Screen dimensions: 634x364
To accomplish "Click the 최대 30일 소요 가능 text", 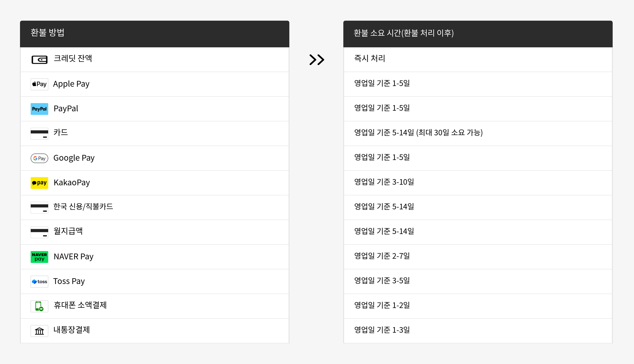I will point(450,132).
